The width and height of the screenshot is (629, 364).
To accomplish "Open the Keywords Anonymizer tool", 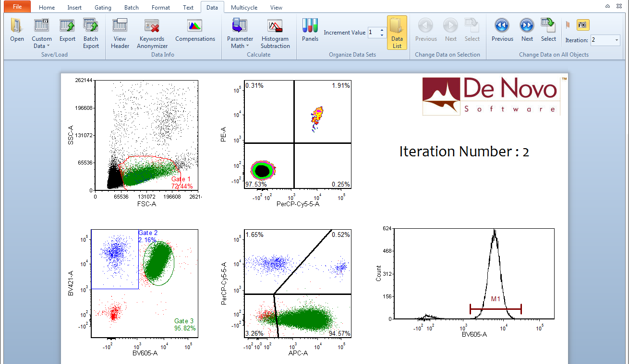I will pos(152,33).
